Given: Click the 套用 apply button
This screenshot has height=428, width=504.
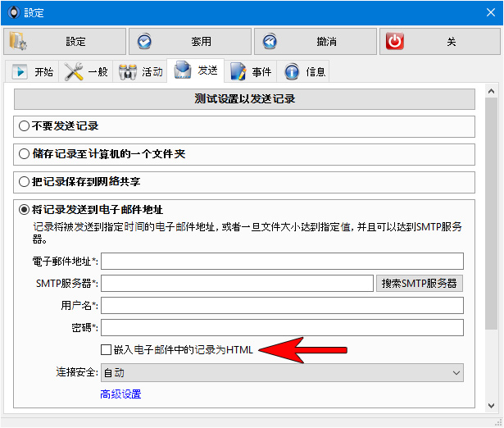Looking at the screenshot, I should 190,42.
